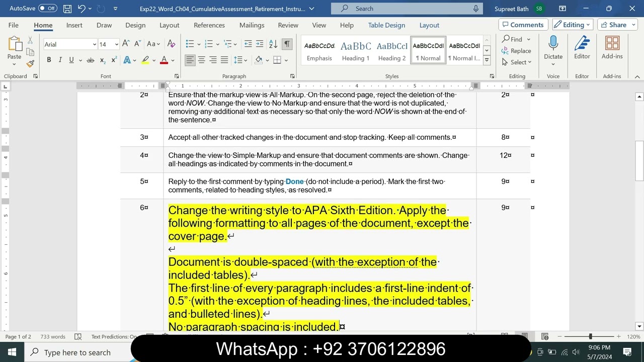Open Paragraph dialog launcher
This screenshot has width=644, height=362.
click(292, 76)
